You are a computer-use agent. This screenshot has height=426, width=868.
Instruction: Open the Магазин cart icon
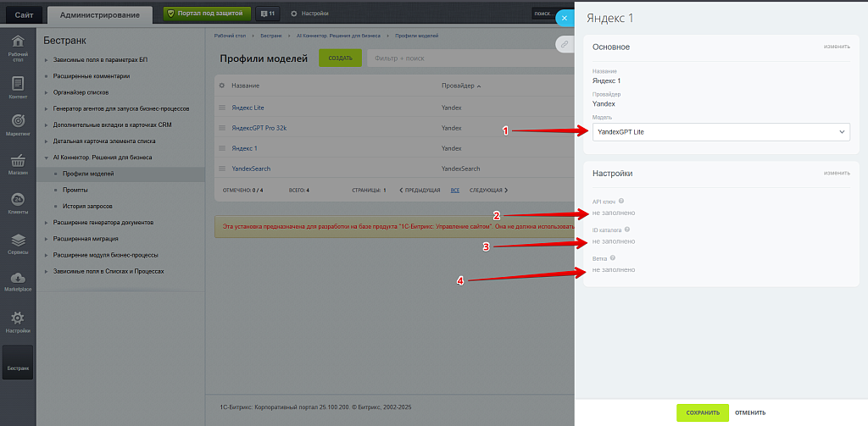(x=18, y=163)
